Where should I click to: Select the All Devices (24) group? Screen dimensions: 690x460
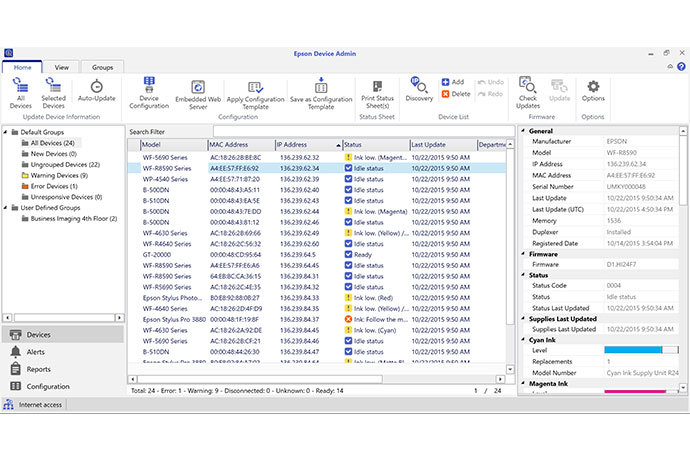coord(52,143)
